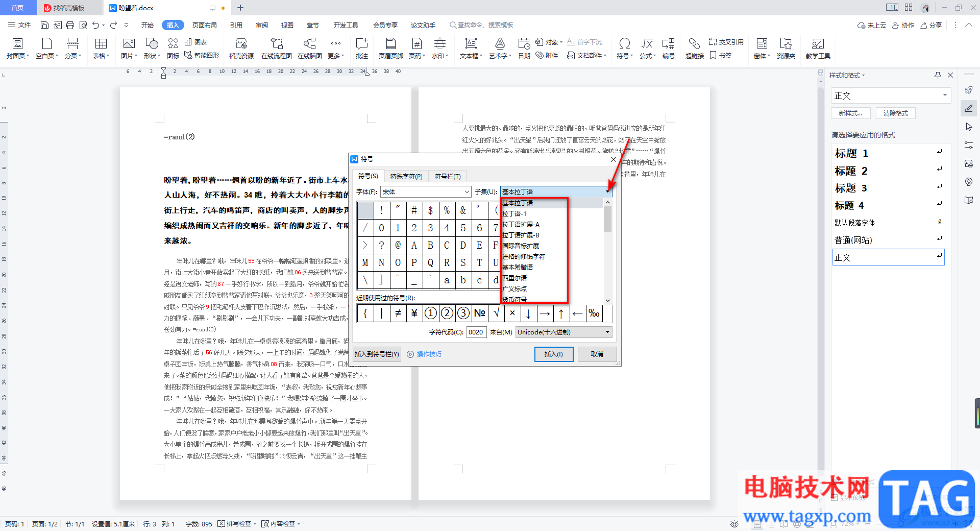The width and height of the screenshot is (980, 531).
Task: Switch to the Symbol Bar (符号栏) tab
Action: [x=448, y=176]
